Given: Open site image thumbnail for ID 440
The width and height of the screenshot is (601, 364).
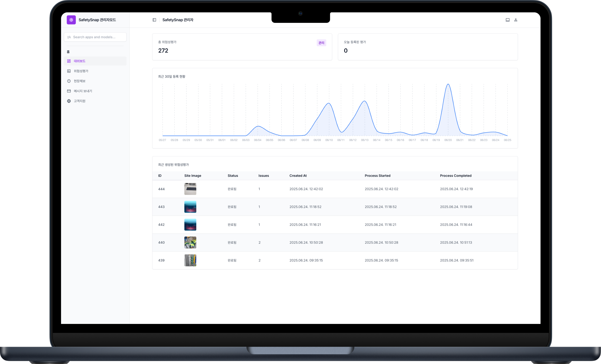Looking at the screenshot, I should [x=190, y=242].
